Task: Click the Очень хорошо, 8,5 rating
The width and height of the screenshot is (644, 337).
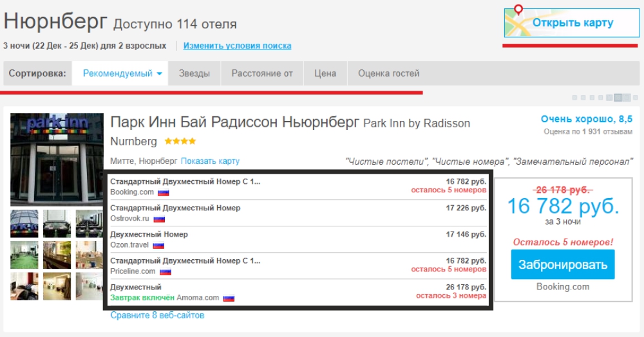Action: click(x=587, y=120)
